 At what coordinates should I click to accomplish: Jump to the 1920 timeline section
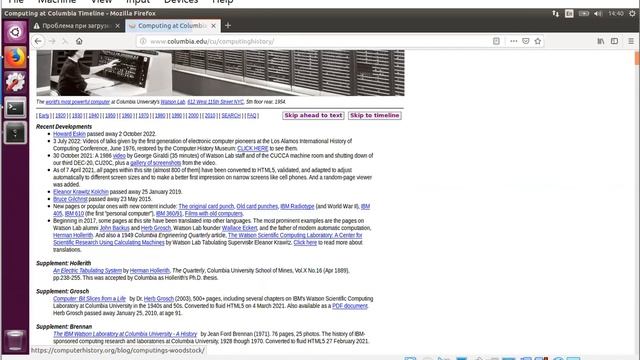pos(60,116)
